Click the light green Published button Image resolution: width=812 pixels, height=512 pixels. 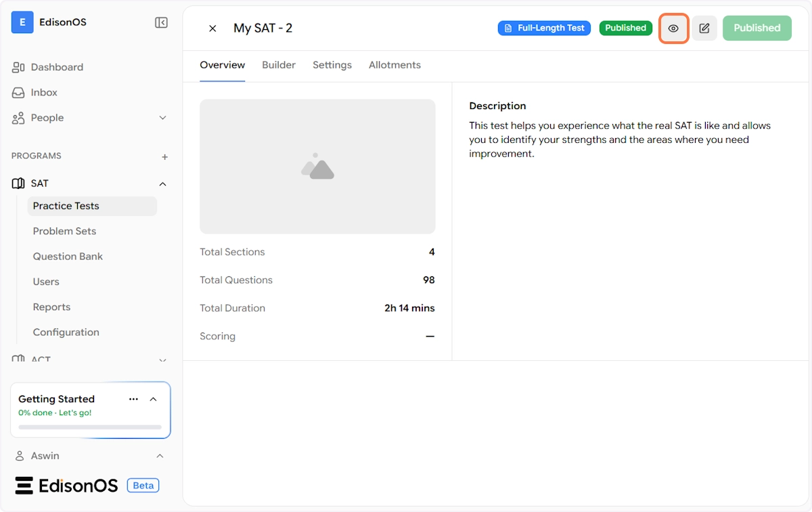(757, 28)
